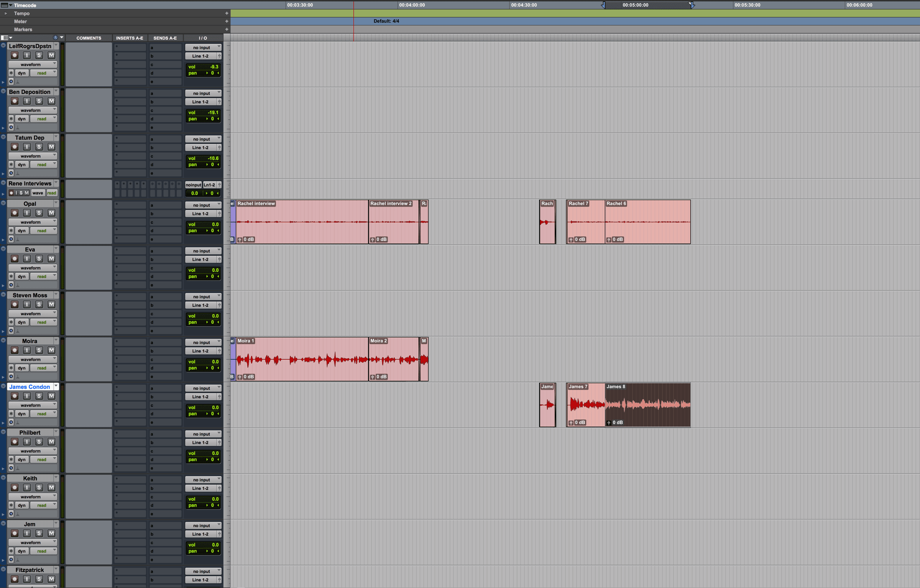Image resolution: width=920 pixels, height=588 pixels.
Task: Select the Meter ruler label
Action: (20, 21)
